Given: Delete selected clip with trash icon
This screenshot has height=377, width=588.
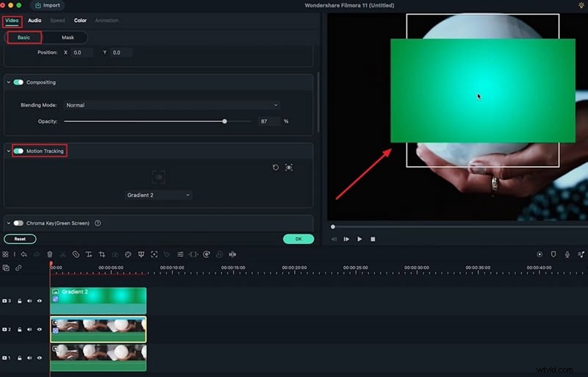Looking at the screenshot, I should (49, 254).
